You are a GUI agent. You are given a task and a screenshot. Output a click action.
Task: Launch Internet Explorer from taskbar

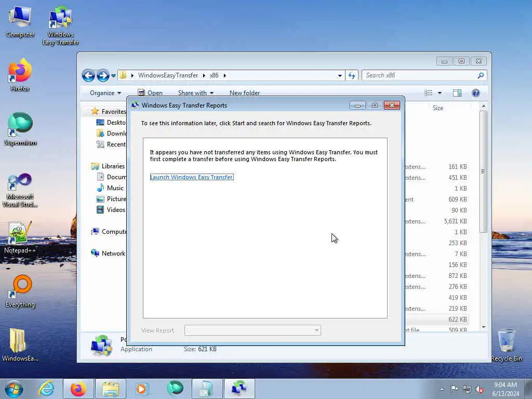click(x=46, y=389)
